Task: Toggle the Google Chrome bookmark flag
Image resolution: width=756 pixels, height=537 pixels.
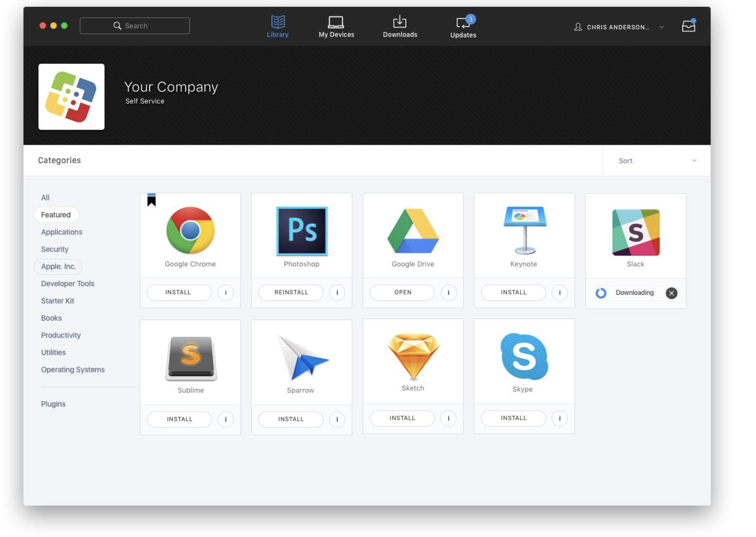Action: coord(151,200)
